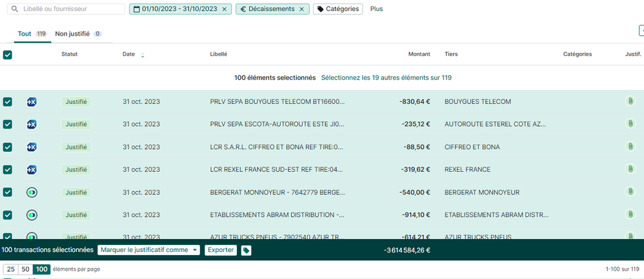
Task: Click the tag icon in selection bar
Action: [x=247, y=251]
